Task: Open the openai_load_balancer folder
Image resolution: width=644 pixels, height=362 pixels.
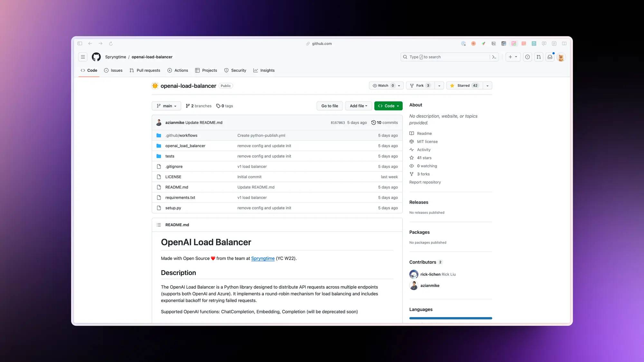Action: click(185, 146)
